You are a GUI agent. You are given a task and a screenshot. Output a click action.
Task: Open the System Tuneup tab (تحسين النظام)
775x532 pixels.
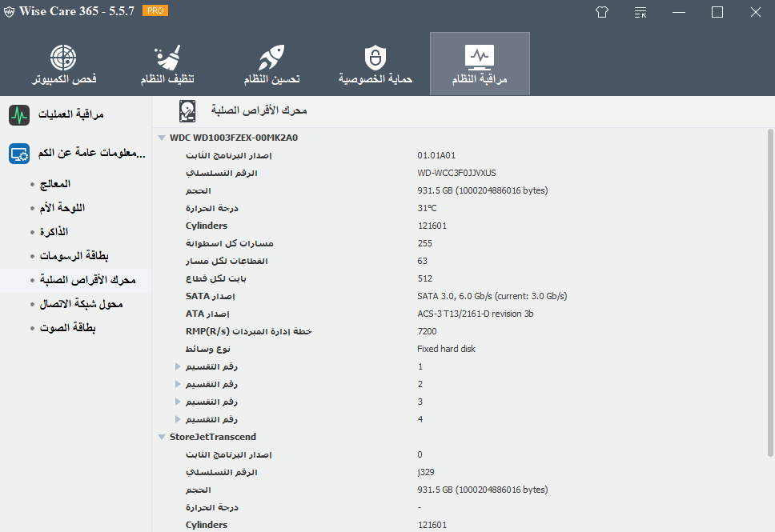coord(271,64)
